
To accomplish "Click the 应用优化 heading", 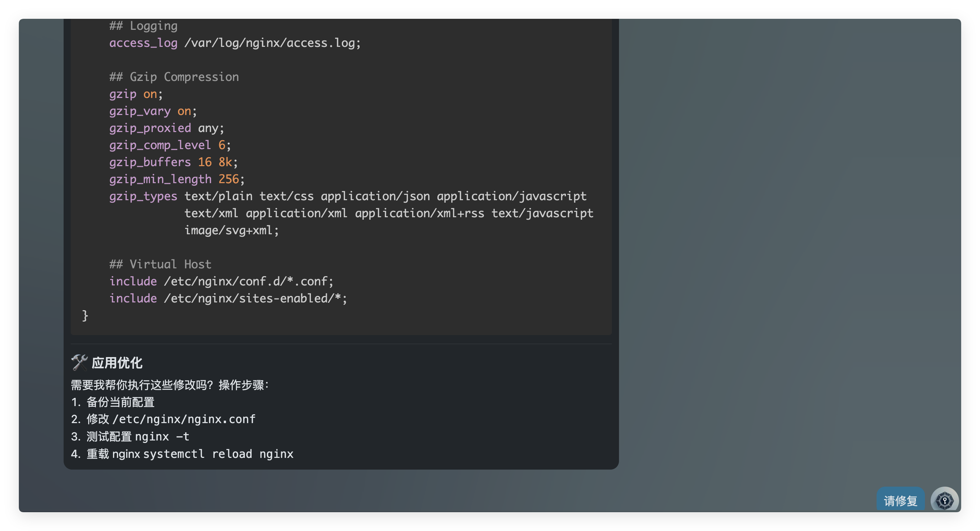I will click(x=117, y=363).
